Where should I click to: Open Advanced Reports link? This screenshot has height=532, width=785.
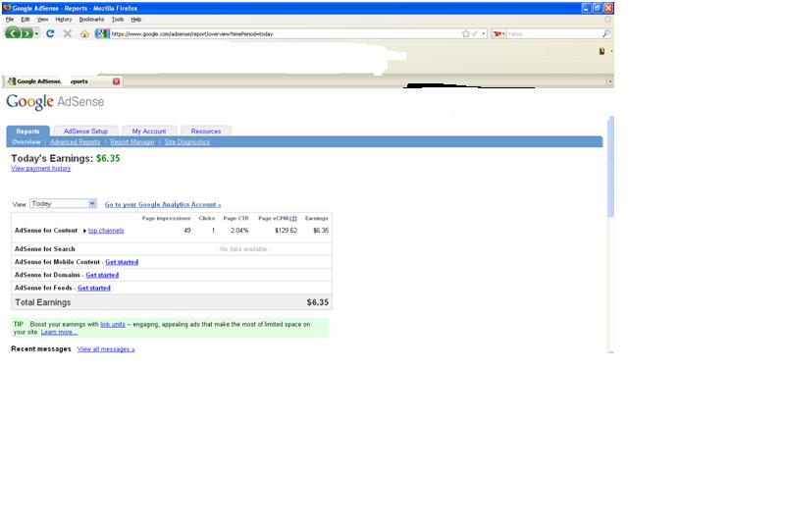click(x=76, y=142)
